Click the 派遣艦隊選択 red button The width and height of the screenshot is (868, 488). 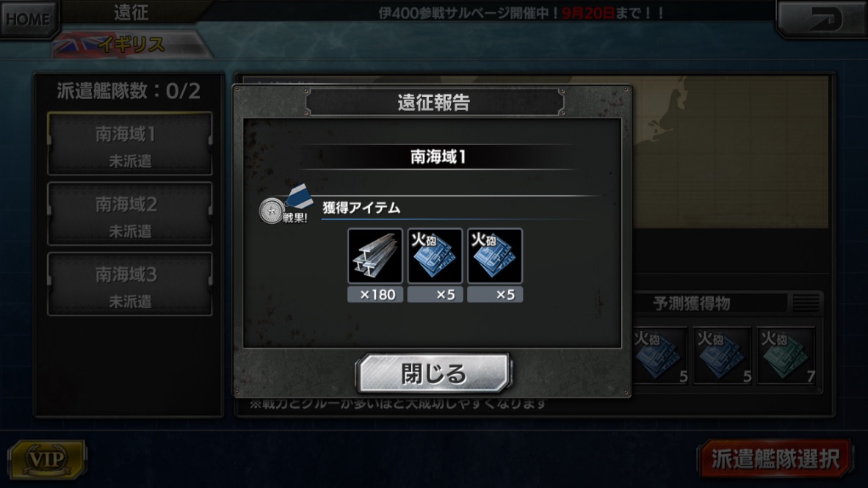click(x=775, y=459)
